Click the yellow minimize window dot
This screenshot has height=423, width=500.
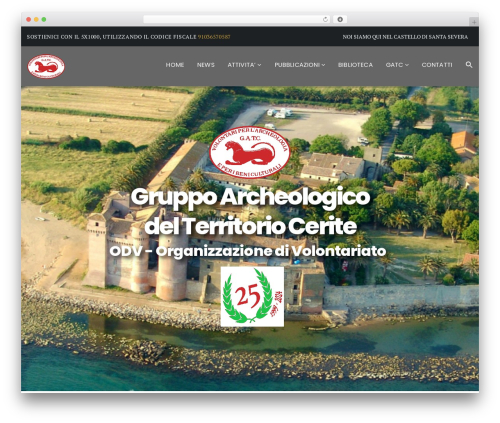(x=36, y=20)
